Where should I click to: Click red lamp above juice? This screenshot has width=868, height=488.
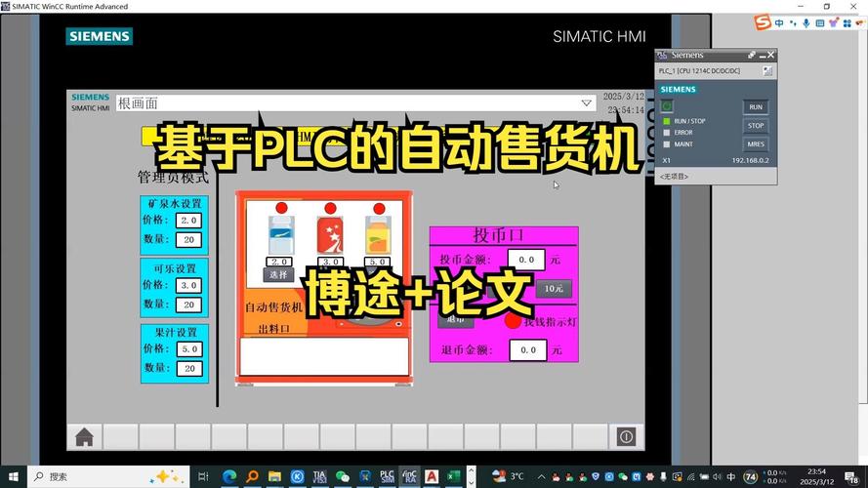pos(379,209)
